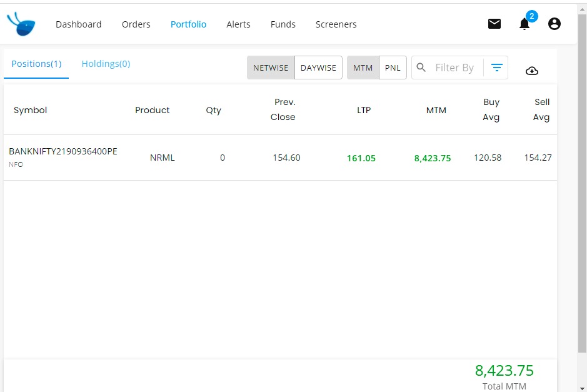Screen dimensions: 587x392
Task: Sort by the MTM column header
Action: coord(436,110)
